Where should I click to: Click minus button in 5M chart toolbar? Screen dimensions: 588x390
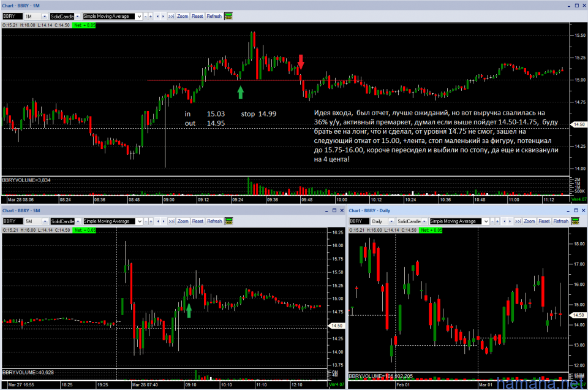[x=146, y=221]
